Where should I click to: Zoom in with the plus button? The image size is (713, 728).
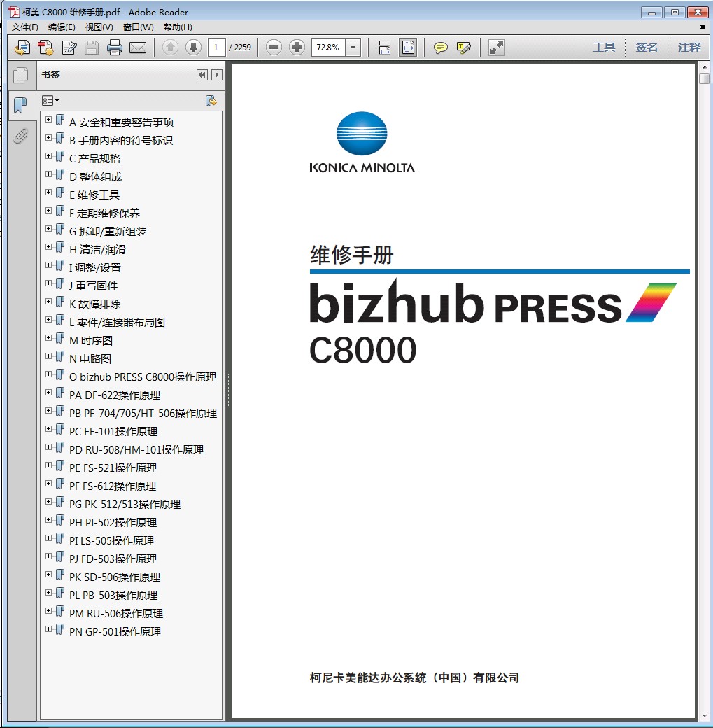(297, 48)
